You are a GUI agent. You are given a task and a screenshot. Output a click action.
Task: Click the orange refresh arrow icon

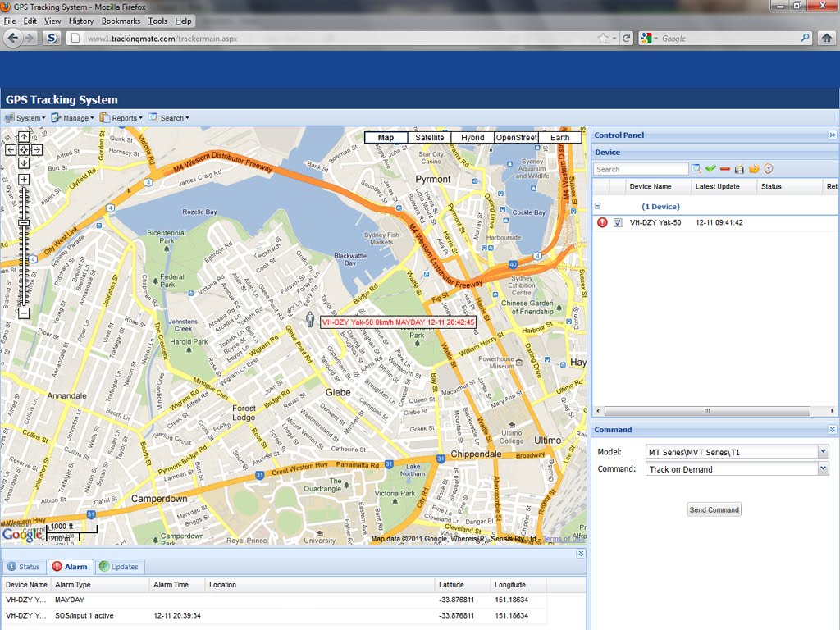[x=754, y=169]
